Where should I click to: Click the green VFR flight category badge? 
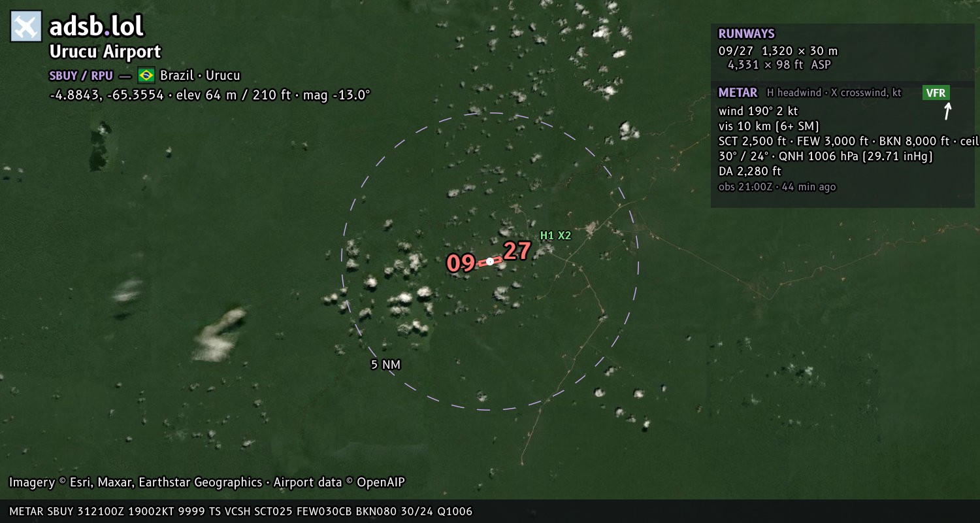coord(936,93)
